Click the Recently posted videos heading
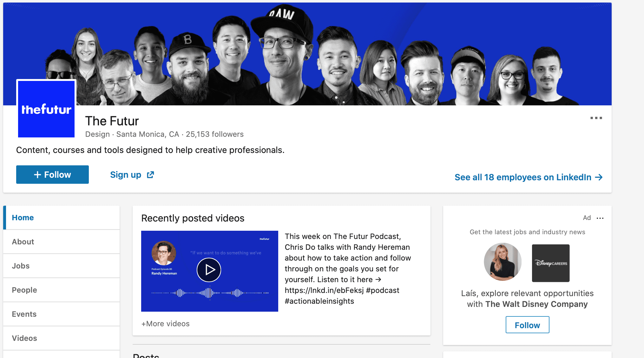The height and width of the screenshot is (358, 644). [193, 218]
